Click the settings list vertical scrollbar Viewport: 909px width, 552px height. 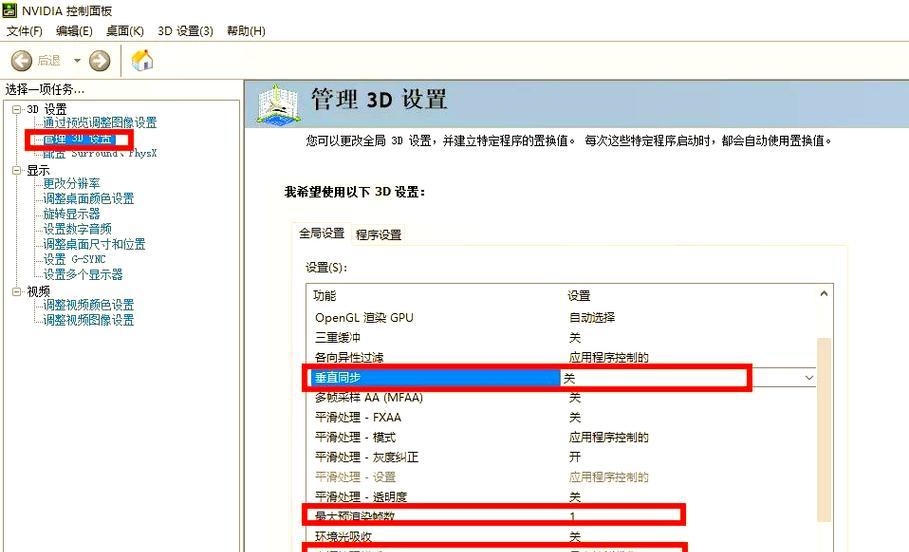pyautogui.click(x=824, y=430)
